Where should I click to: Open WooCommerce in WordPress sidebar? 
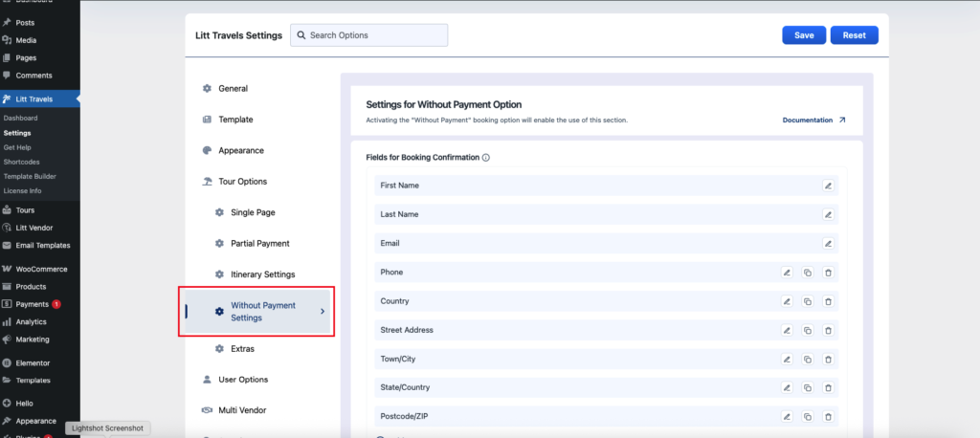coord(44,270)
